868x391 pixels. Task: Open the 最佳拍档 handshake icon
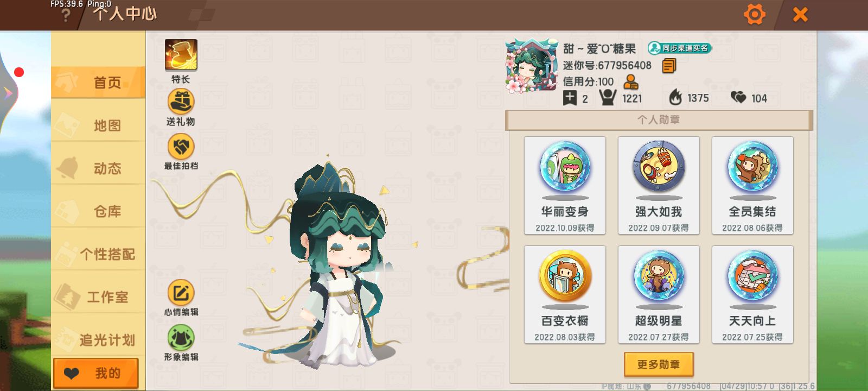coord(181,146)
